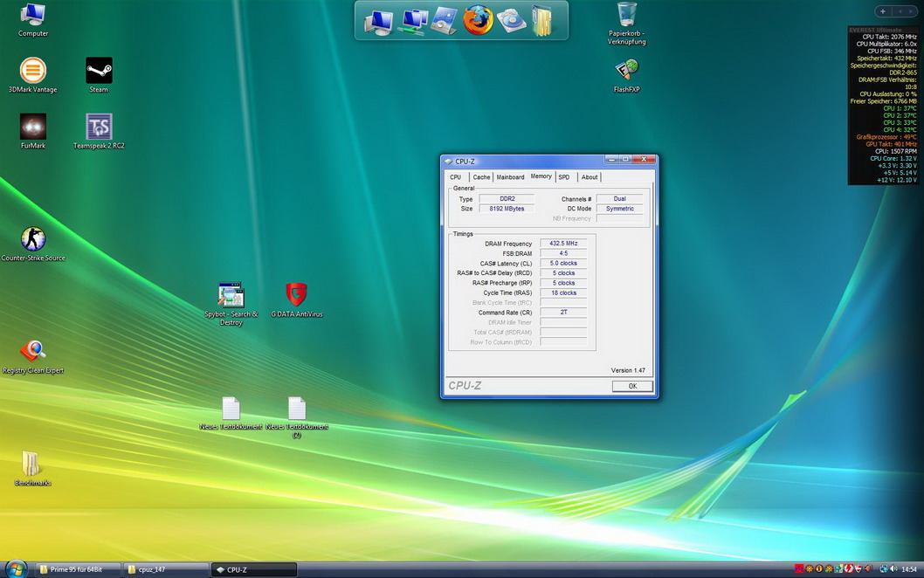The image size is (924, 578).
Task: Go to the About tab
Action: 590,177
